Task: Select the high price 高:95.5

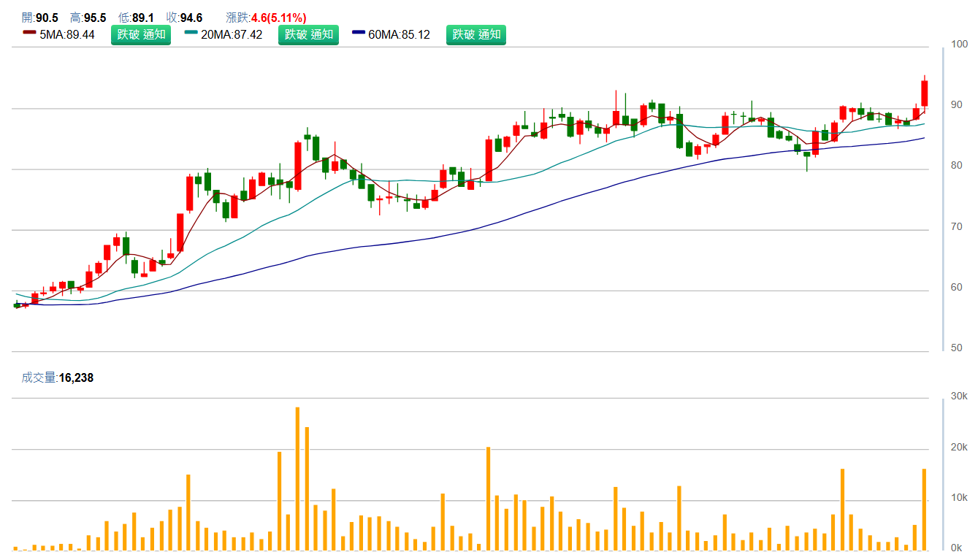Action: click(x=88, y=18)
